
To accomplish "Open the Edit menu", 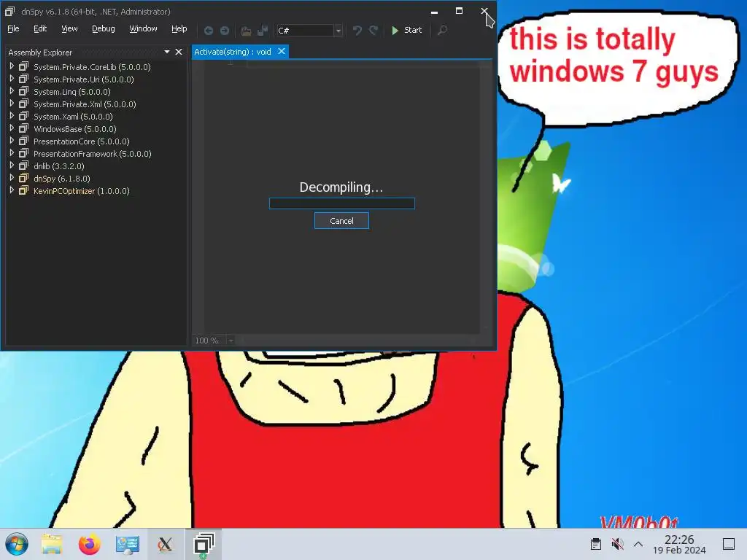I will point(40,28).
